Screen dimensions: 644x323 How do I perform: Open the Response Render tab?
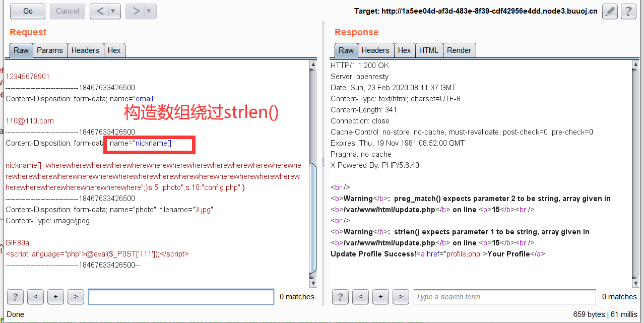(x=459, y=50)
